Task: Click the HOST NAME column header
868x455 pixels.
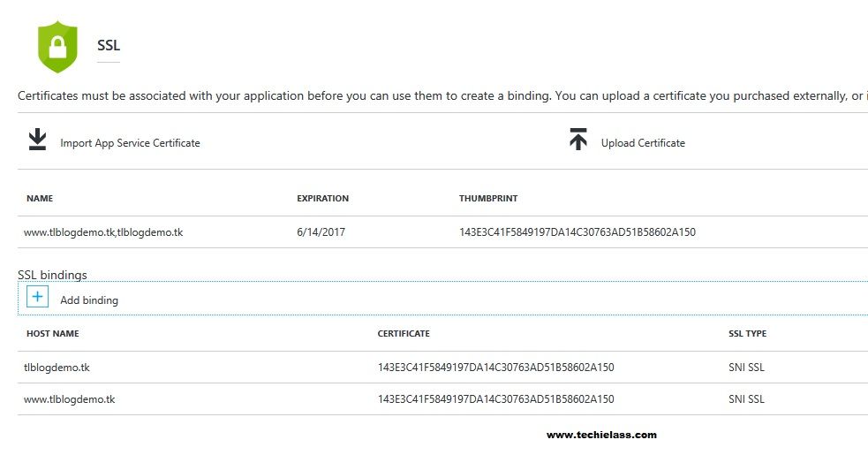Action: (x=53, y=334)
